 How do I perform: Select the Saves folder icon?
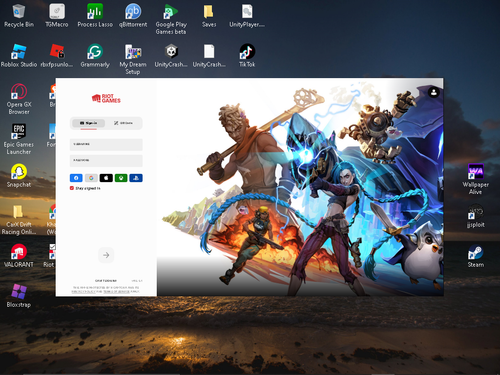click(x=209, y=16)
